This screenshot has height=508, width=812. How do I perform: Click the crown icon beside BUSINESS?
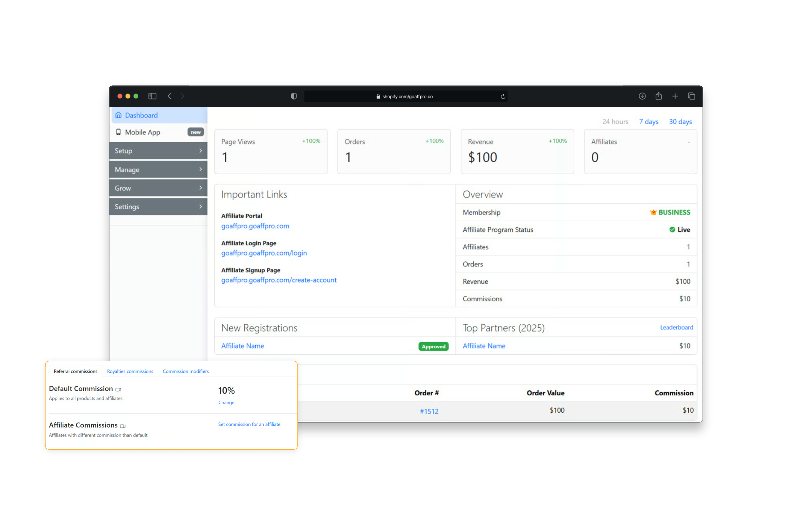coord(653,212)
